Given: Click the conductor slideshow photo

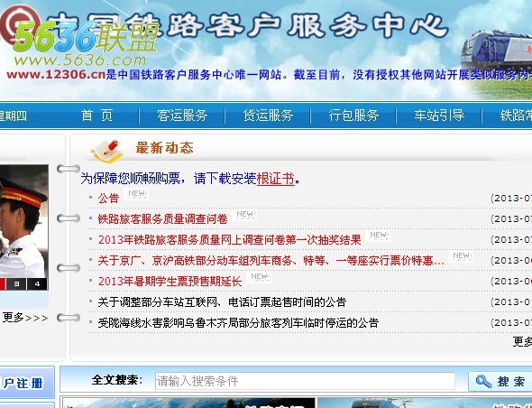Looking at the screenshot, I should tap(23, 221).
